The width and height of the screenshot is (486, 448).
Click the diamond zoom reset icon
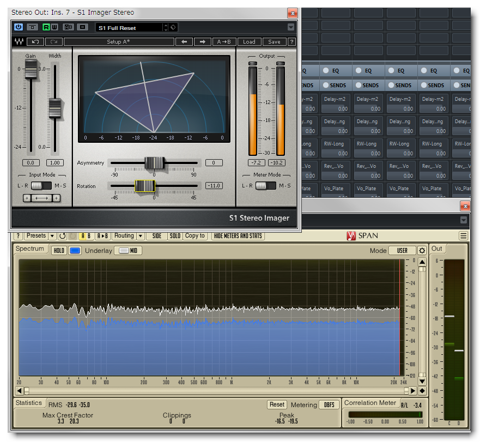(422, 391)
